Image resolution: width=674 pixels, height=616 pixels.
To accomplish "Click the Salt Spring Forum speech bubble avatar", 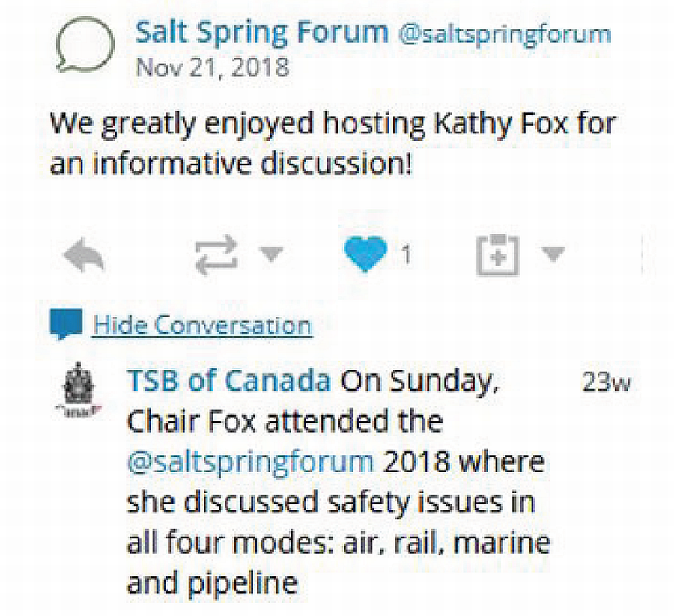I will (x=85, y=45).
